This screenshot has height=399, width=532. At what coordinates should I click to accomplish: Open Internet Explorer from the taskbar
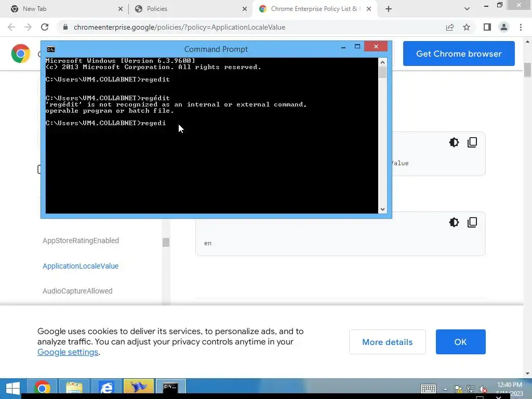pyautogui.click(x=107, y=388)
